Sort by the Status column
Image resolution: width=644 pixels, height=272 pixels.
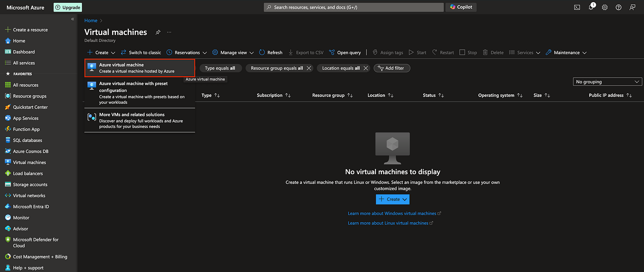pyautogui.click(x=433, y=95)
